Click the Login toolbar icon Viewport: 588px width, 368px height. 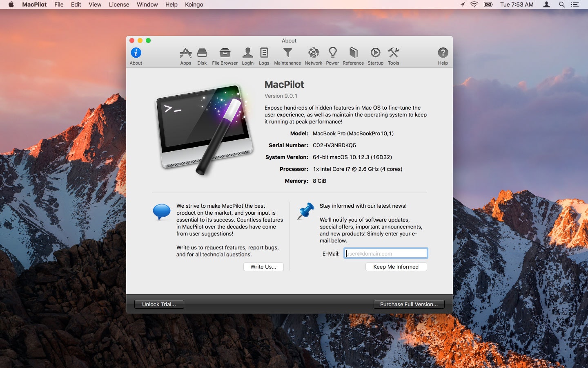point(247,56)
